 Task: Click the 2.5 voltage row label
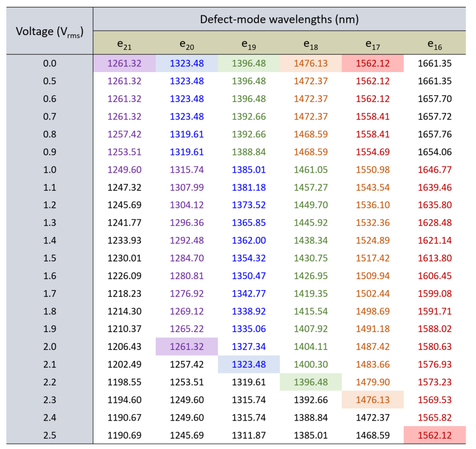[50, 435]
